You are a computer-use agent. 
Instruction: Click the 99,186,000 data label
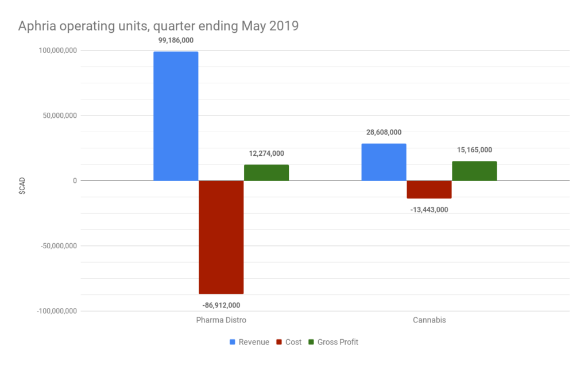point(176,42)
